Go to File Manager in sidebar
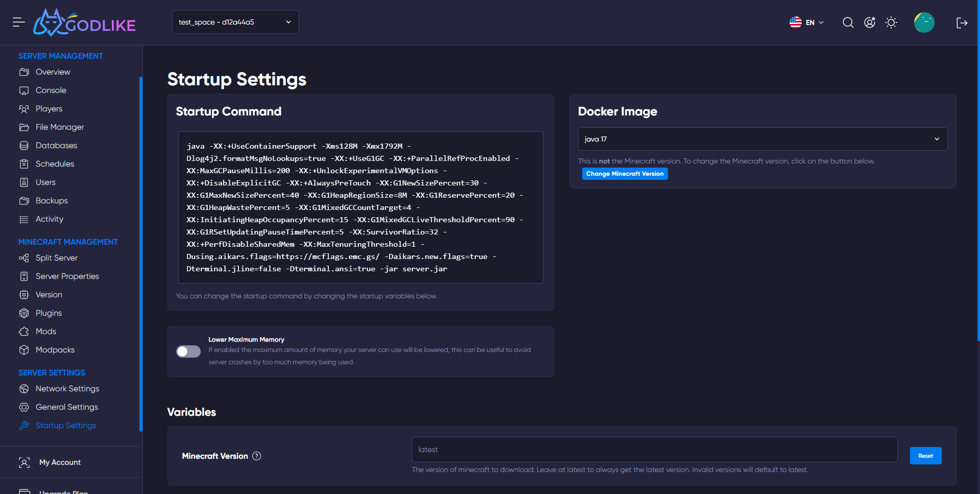 coord(60,127)
